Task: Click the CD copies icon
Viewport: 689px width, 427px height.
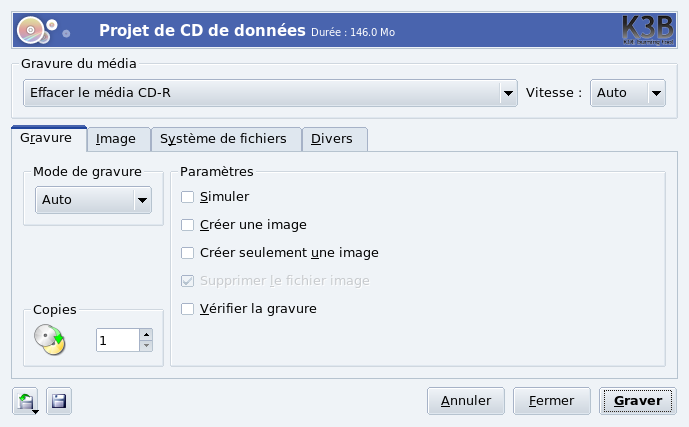Action: [x=48, y=340]
